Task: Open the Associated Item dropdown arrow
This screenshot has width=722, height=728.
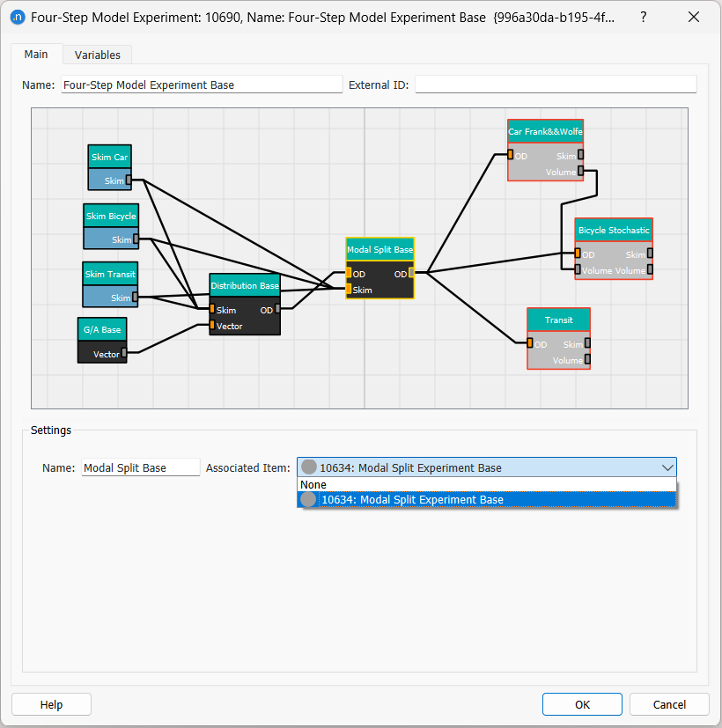Action: (x=668, y=467)
